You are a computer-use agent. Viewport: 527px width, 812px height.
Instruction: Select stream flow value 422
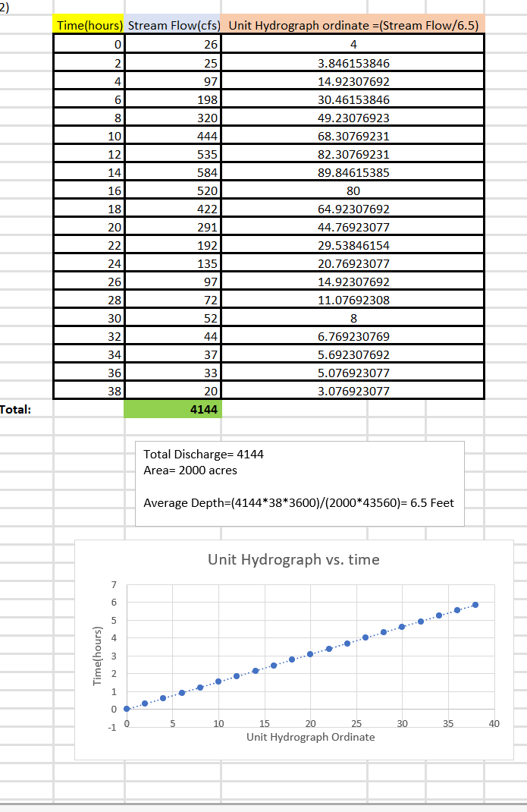click(173, 209)
